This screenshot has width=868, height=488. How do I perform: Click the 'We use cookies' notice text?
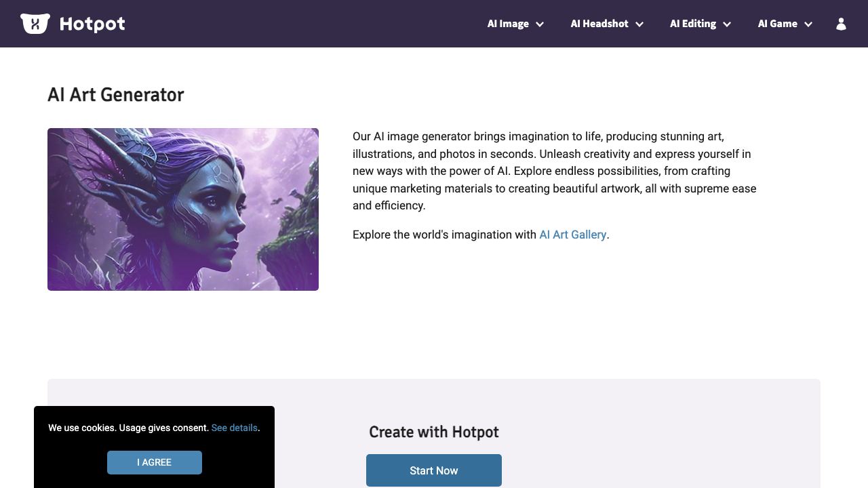(128, 428)
